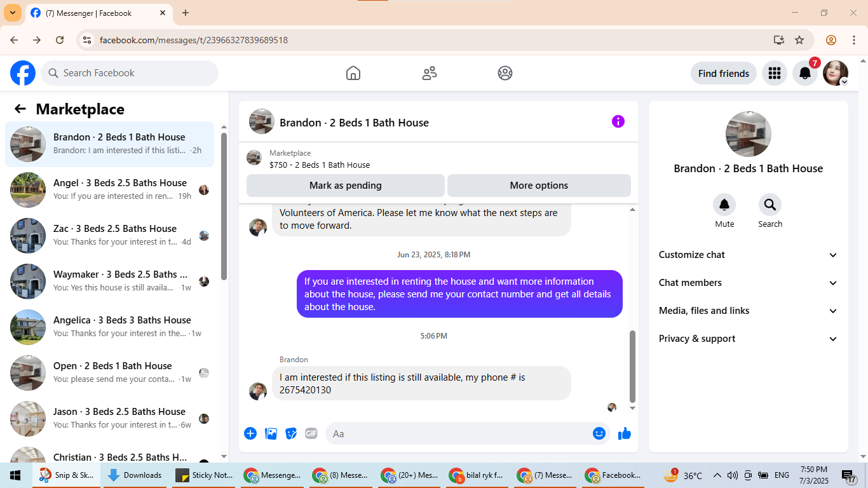Click the Mark as pending button

coord(346,186)
